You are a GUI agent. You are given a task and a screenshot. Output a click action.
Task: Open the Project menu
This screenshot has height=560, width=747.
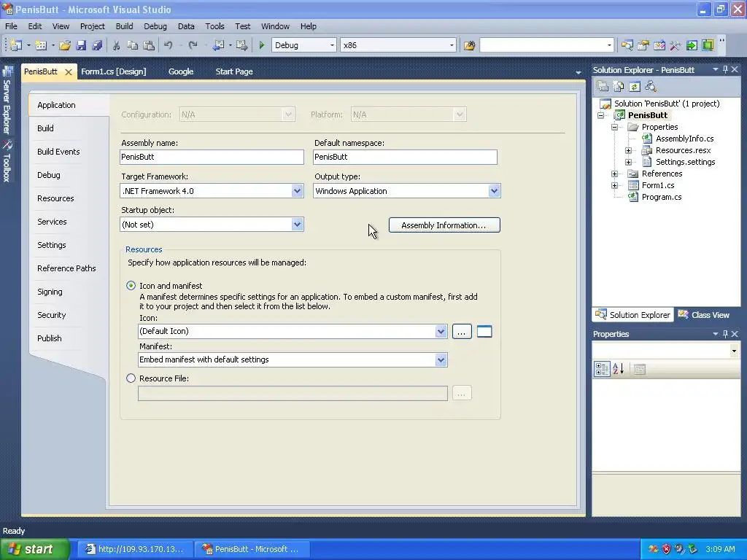(x=93, y=26)
